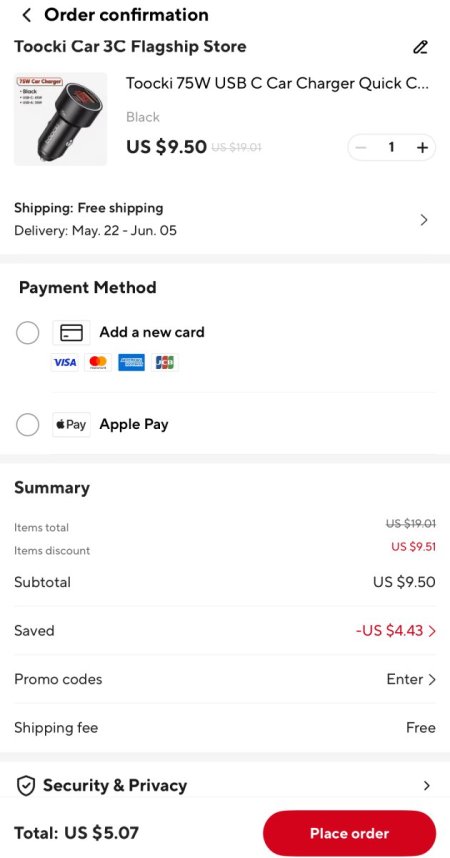Select the Apple Pay radio button
Screen dimensions: 450x858
point(27,425)
